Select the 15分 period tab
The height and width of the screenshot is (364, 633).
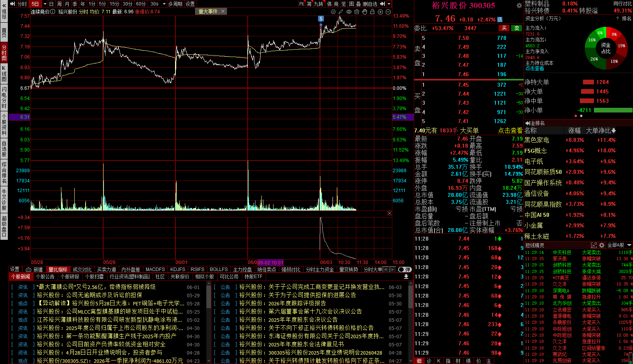point(114,4)
